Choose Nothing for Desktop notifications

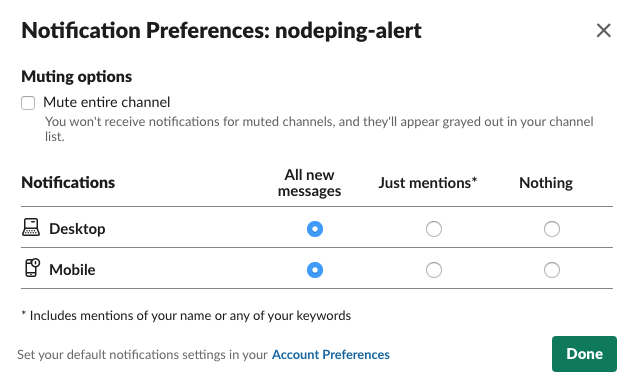[x=552, y=229]
